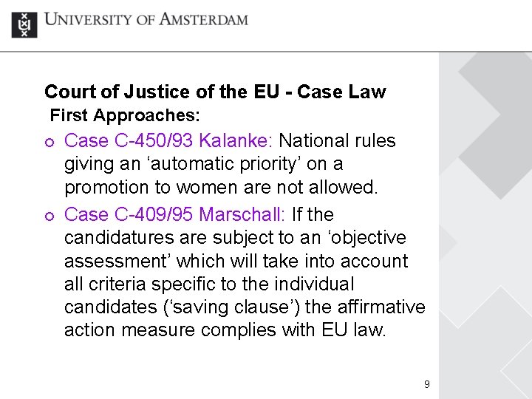Click the line 'action measure complies with EU law.'
532x399 pixels.
pyautogui.click(x=225, y=330)
